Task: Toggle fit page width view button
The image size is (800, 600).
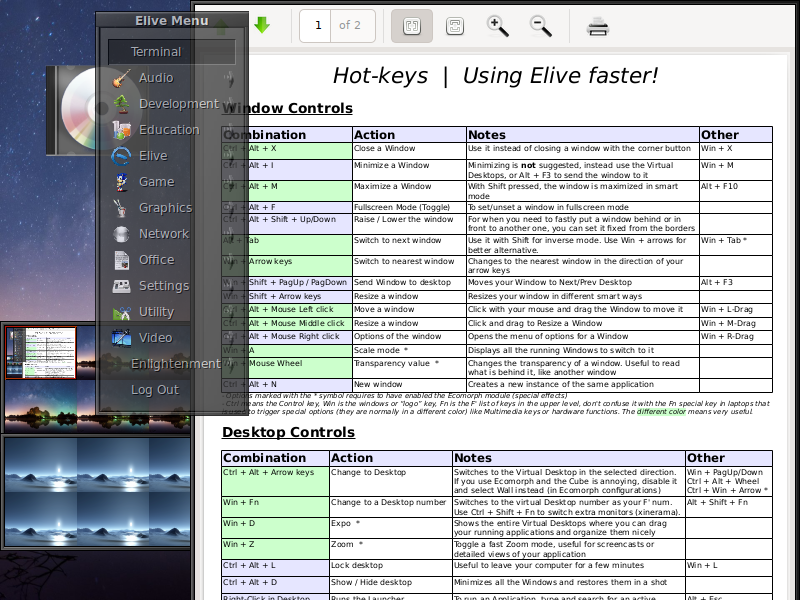Action: point(412,26)
